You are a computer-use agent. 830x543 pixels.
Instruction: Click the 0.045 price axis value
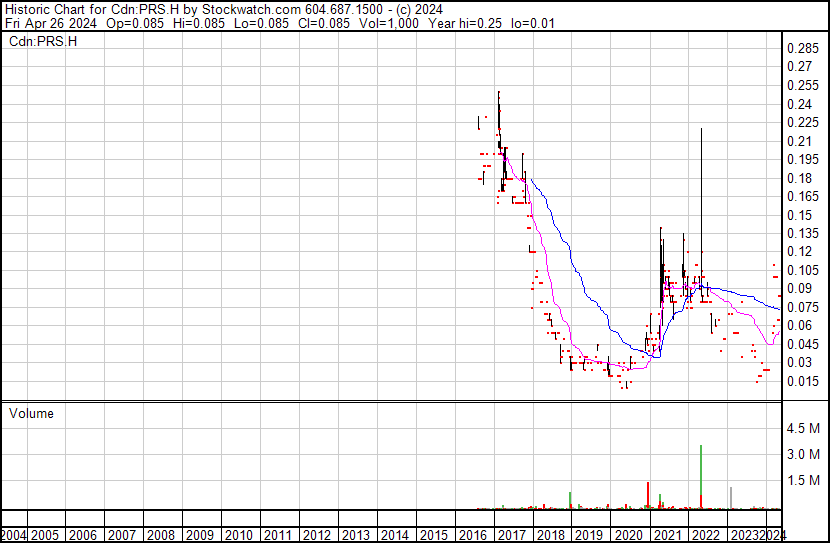point(803,344)
